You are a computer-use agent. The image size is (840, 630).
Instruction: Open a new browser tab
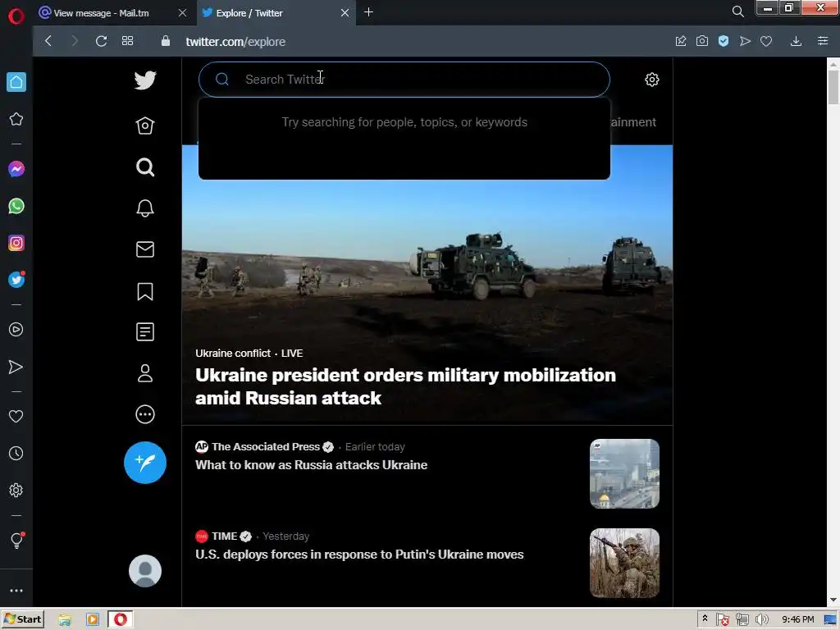click(x=368, y=12)
